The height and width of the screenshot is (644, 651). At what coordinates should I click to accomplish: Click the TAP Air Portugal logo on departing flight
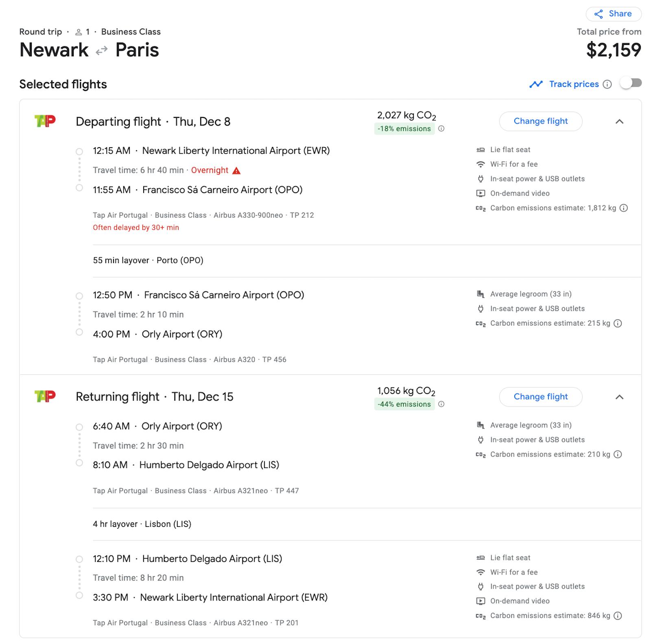[x=45, y=120]
